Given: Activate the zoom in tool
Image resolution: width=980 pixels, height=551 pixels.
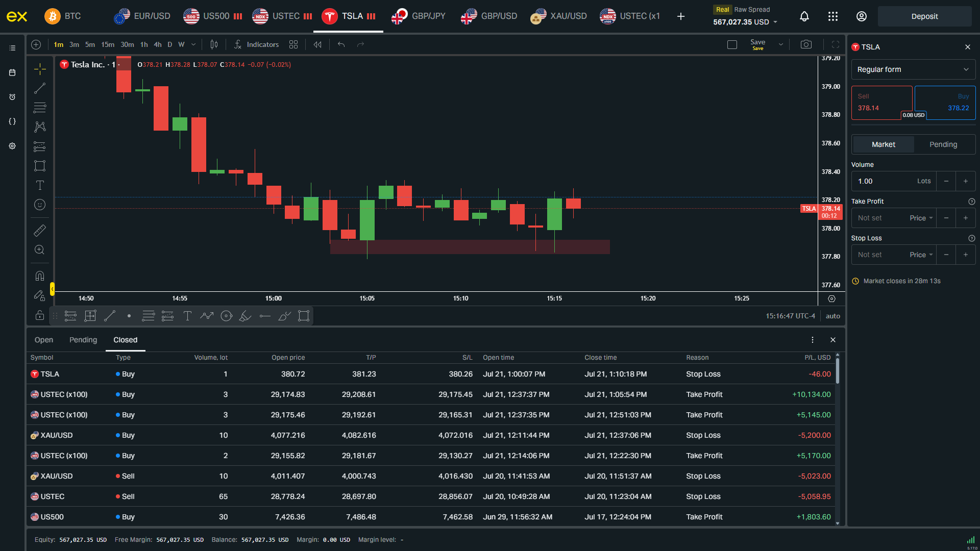Looking at the screenshot, I should [40, 250].
